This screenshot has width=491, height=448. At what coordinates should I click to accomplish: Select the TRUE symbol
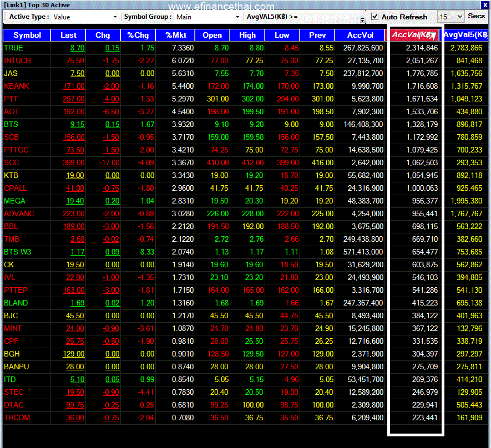tap(13, 48)
